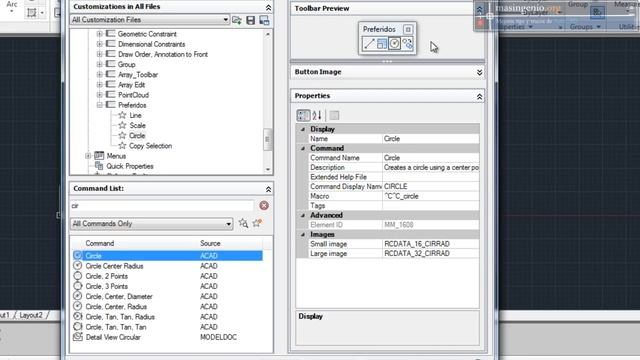Expand the Geometric Constraint toolbar node

point(100,34)
